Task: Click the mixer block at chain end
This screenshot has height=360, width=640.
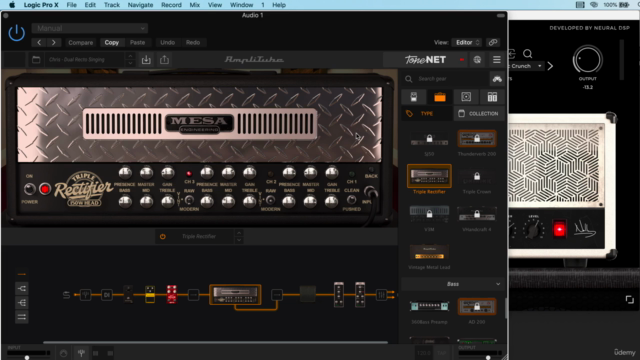Action: coord(381,295)
